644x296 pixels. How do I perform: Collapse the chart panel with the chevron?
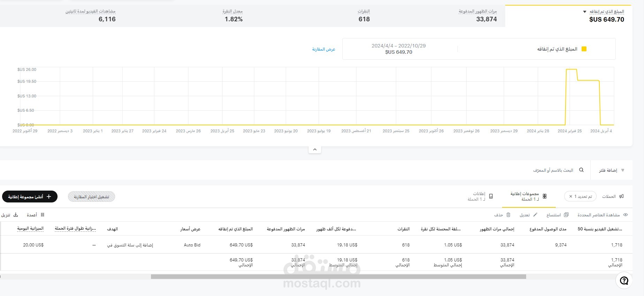pyautogui.click(x=315, y=149)
